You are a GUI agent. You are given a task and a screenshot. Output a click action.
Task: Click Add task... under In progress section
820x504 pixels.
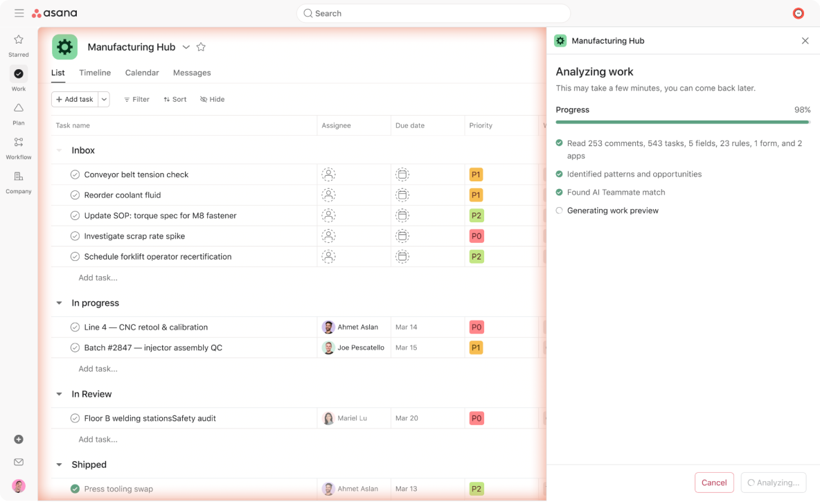(98, 368)
